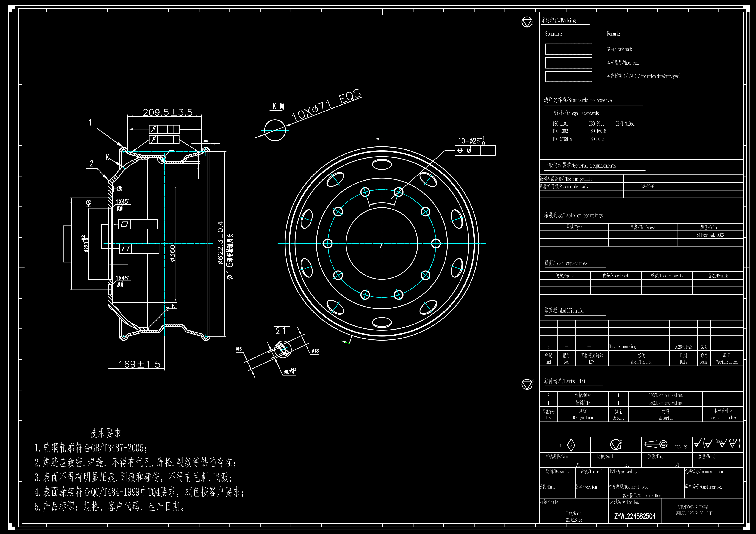
Task: Click the empty Trade mark stamping box
Action: tap(568, 49)
